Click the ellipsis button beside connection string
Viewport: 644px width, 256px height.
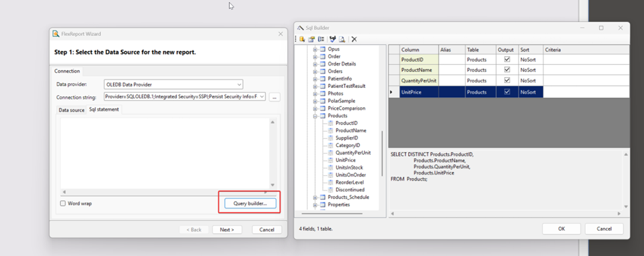pos(275,97)
